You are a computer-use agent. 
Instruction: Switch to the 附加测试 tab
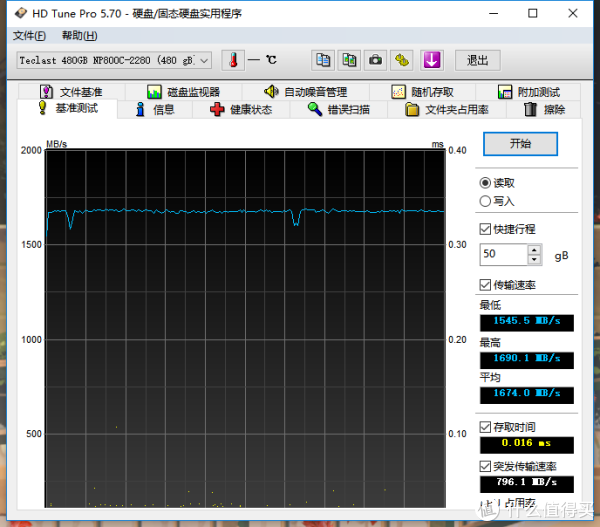528,92
